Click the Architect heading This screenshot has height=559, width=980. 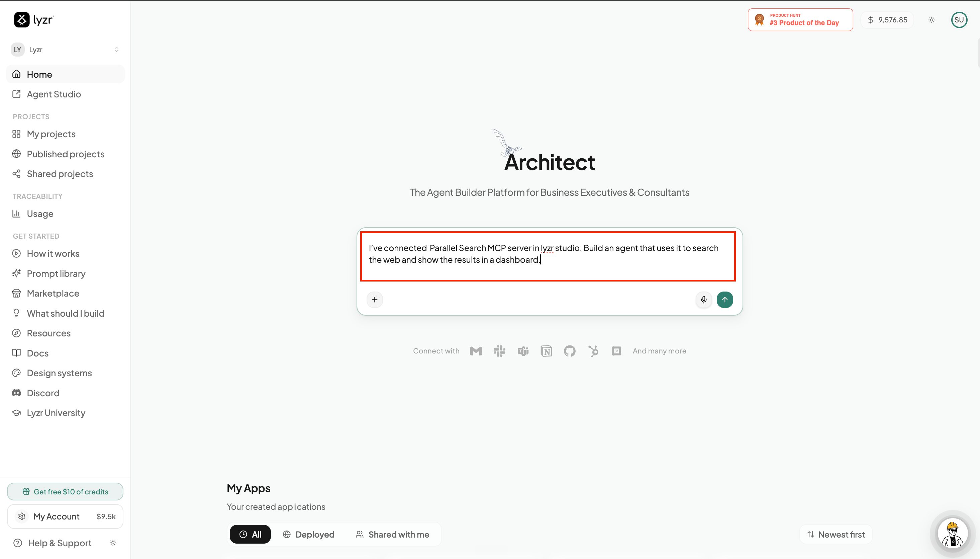pos(549,162)
